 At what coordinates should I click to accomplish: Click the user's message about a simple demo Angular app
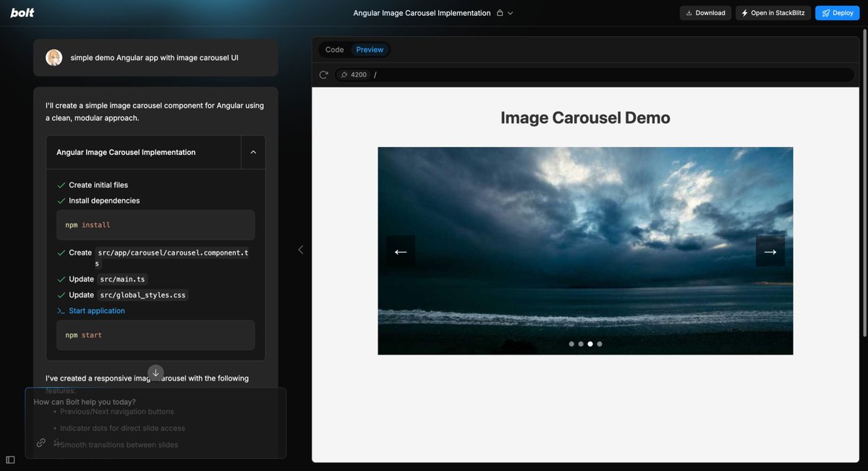[154, 58]
